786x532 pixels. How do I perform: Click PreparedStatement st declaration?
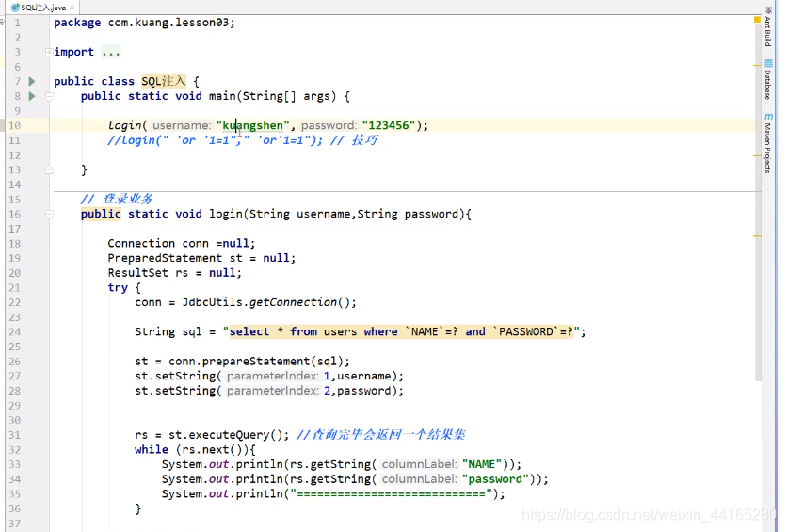point(201,258)
